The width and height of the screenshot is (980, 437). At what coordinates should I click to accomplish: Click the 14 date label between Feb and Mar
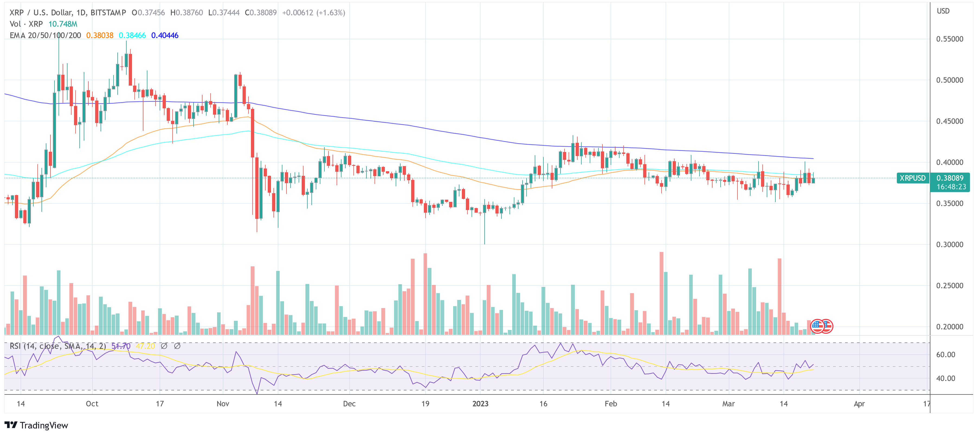point(665,403)
